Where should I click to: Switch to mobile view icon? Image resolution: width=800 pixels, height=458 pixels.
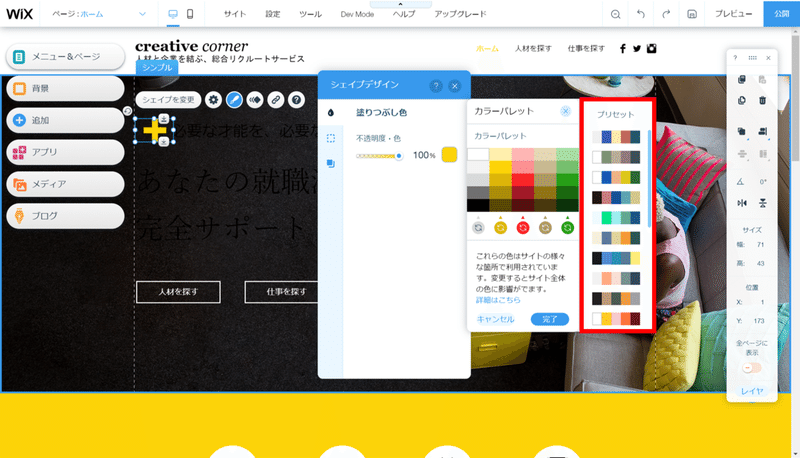(190, 14)
